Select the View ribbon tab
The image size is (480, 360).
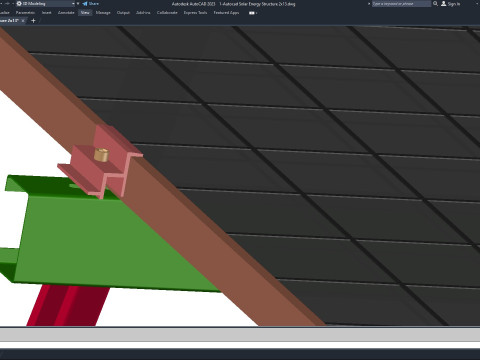[x=85, y=13]
